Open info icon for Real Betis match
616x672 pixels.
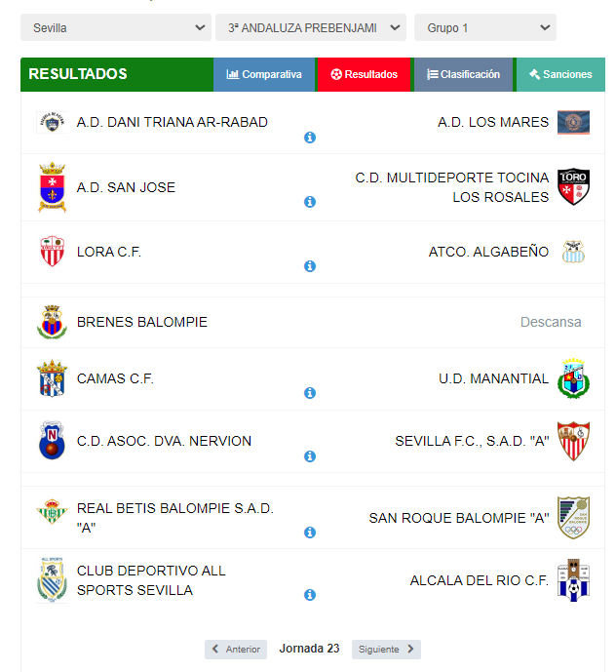click(x=310, y=533)
